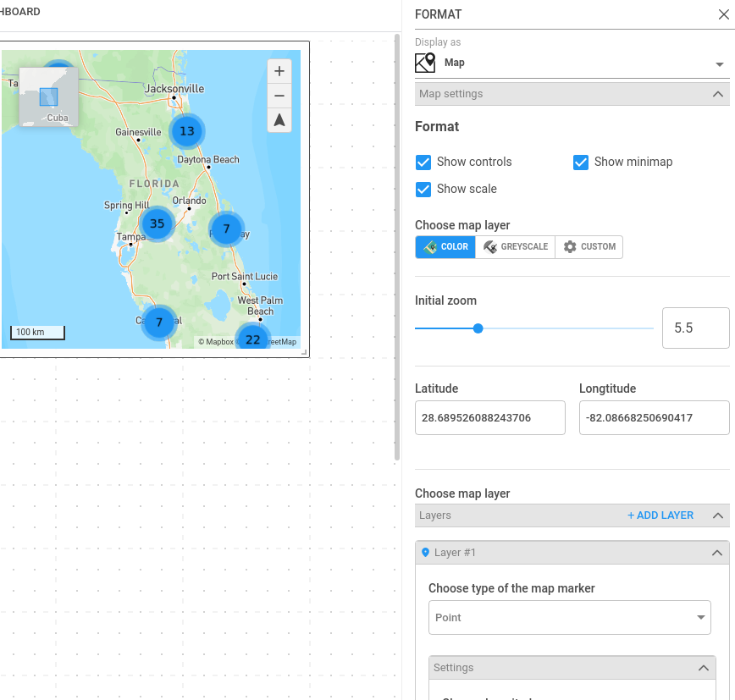
Task: Uncheck the Show scale checkbox
Action: pyautogui.click(x=423, y=190)
